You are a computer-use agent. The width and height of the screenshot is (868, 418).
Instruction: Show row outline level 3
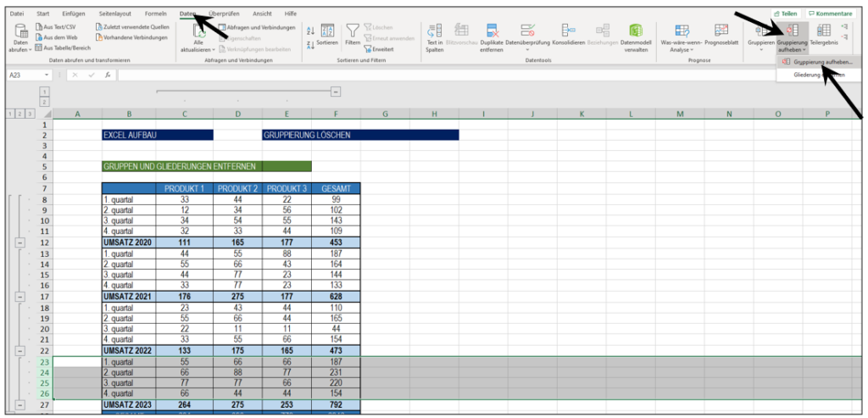coord(30,114)
